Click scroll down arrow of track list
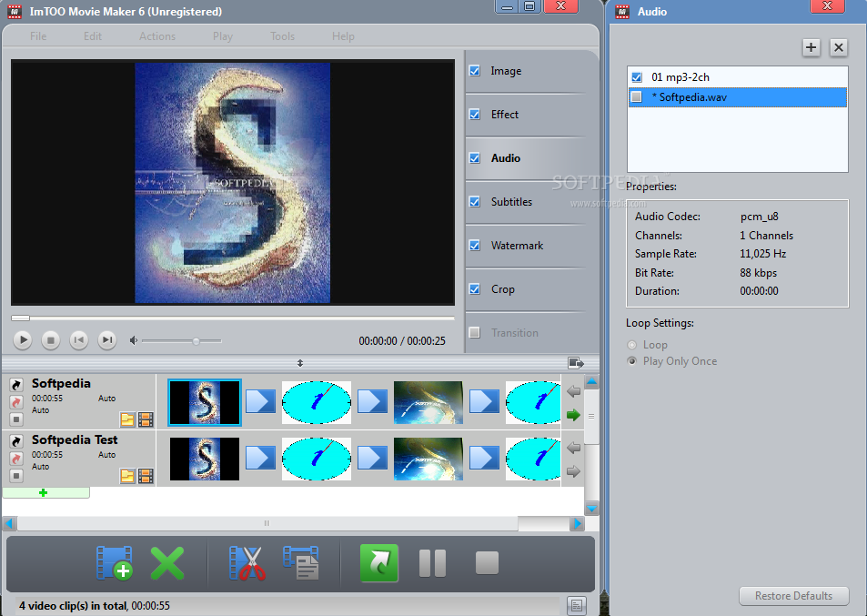 591,508
